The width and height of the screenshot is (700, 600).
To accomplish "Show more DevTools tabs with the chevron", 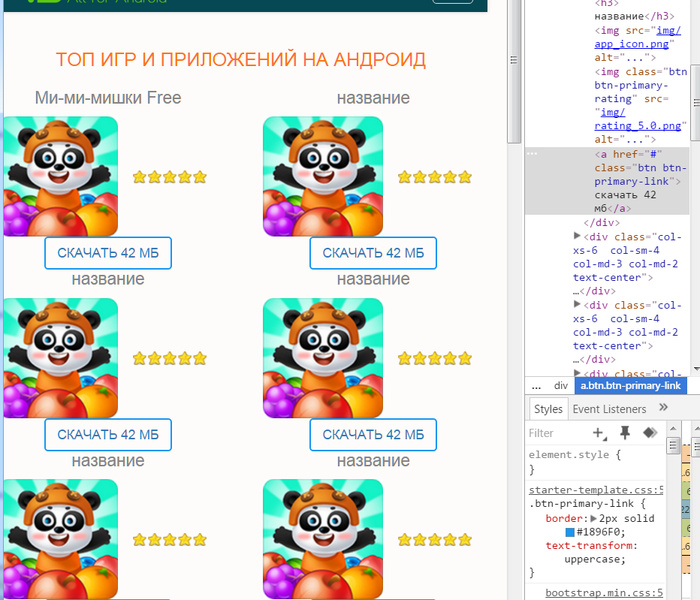I will tap(663, 407).
